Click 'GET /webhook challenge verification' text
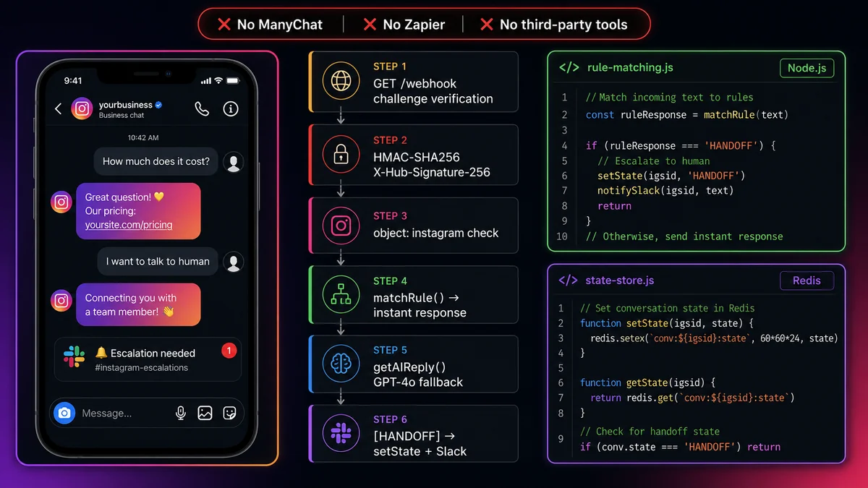 pyautogui.click(x=433, y=91)
